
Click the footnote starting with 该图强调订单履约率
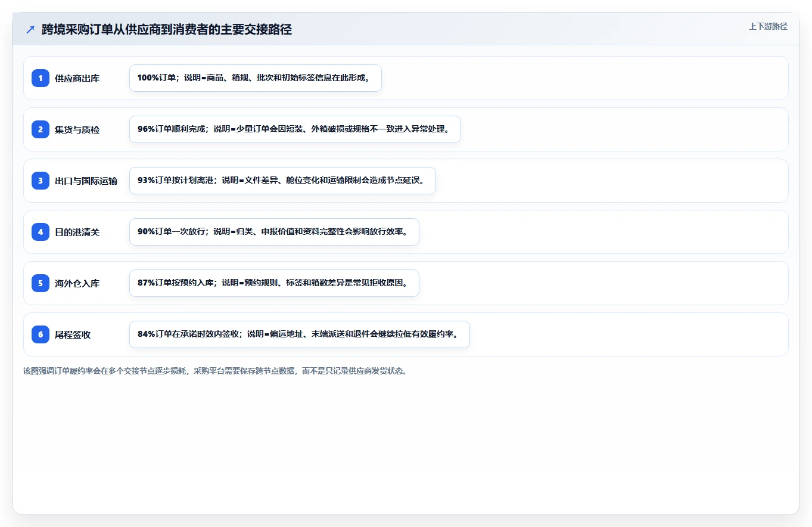215,371
